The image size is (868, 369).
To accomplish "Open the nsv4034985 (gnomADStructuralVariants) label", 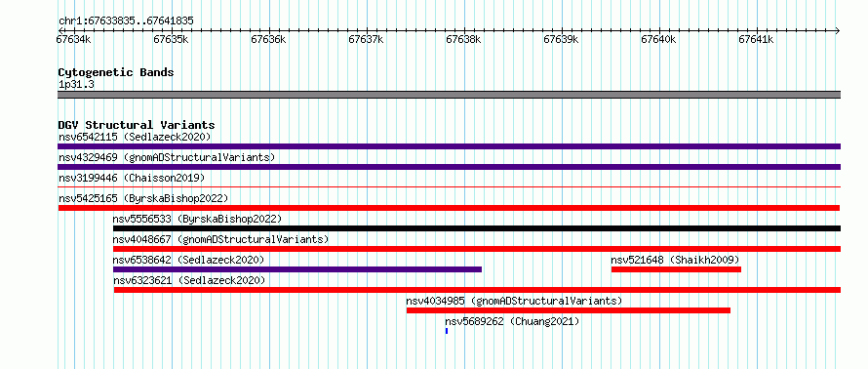I will pos(514,301).
